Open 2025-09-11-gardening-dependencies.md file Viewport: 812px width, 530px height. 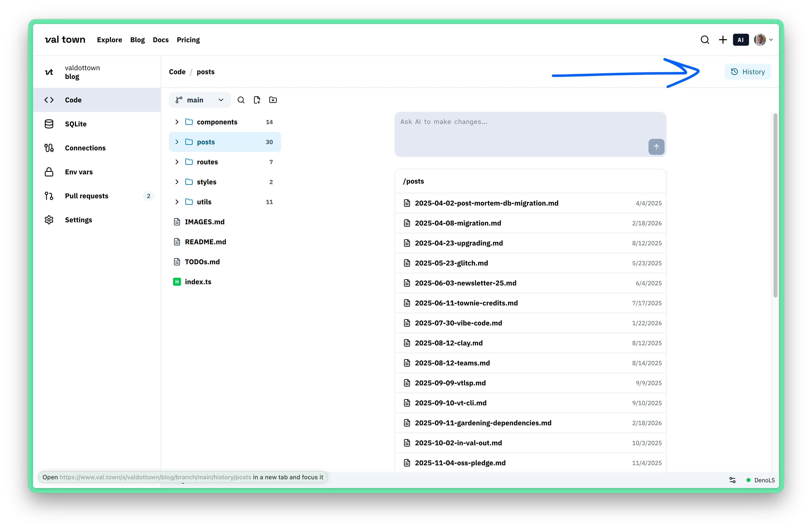pyautogui.click(x=530, y=423)
